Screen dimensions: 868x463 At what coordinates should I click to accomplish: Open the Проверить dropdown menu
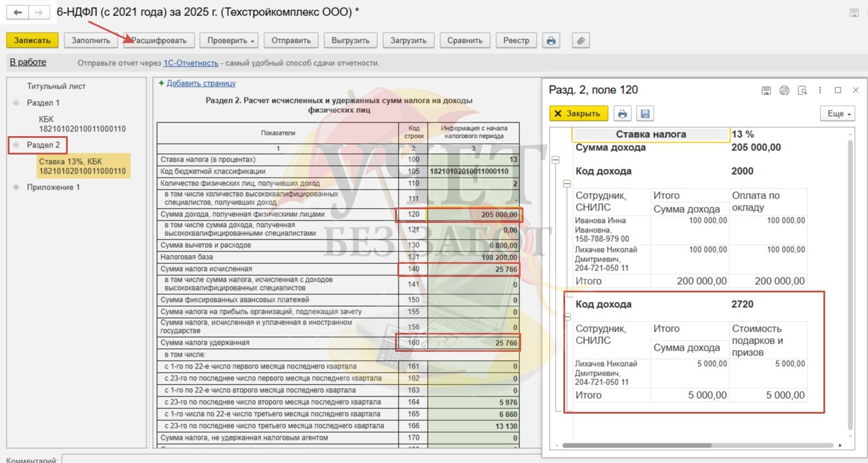click(x=231, y=40)
